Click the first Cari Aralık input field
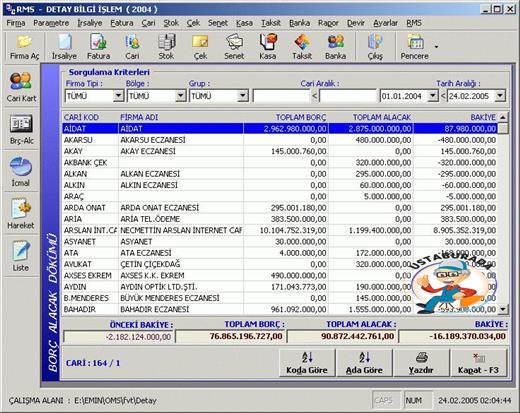Image resolution: width=520 pixels, height=413 pixels. (x=281, y=96)
